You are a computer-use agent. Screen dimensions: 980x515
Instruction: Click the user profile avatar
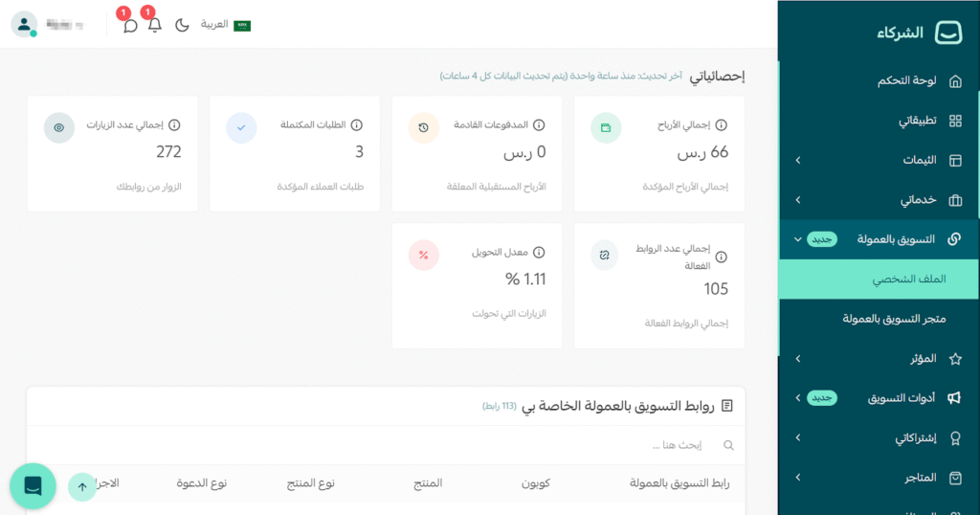click(x=24, y=25)
